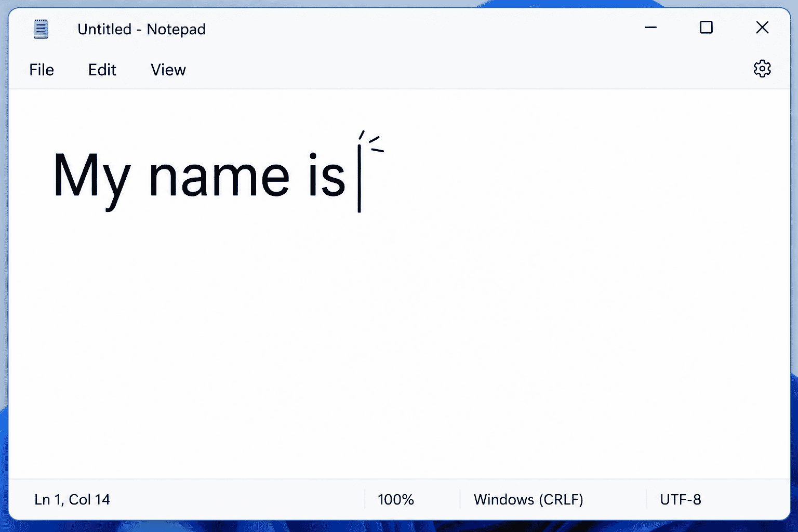Screen dimensions: 798x532
Task: Click the Notepad app icon in title bar
Action: 41,29
